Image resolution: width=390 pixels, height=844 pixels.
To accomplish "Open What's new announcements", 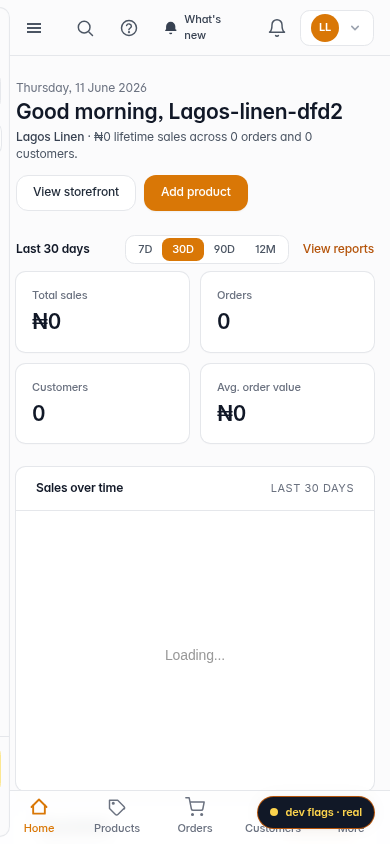I will (x=193, y=27).
